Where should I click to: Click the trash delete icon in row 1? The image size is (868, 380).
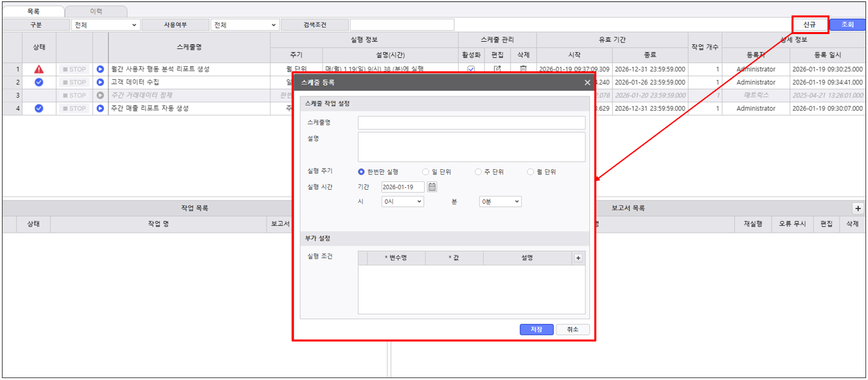click(x=523, y=69)
